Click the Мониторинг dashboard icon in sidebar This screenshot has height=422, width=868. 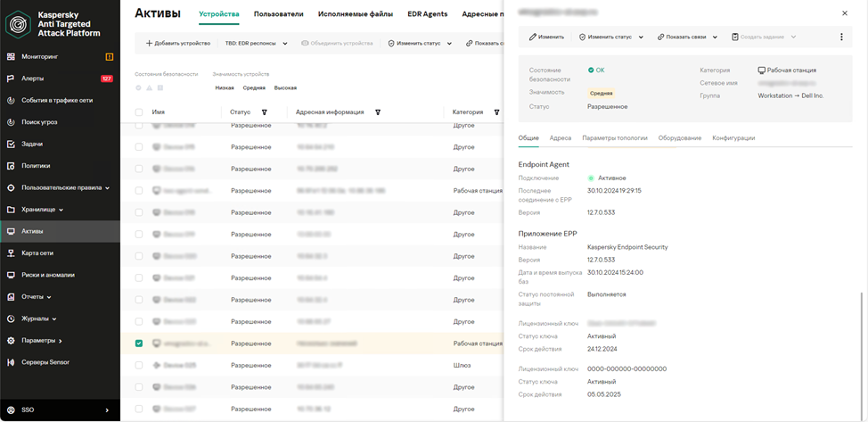[x=11, y=56]
